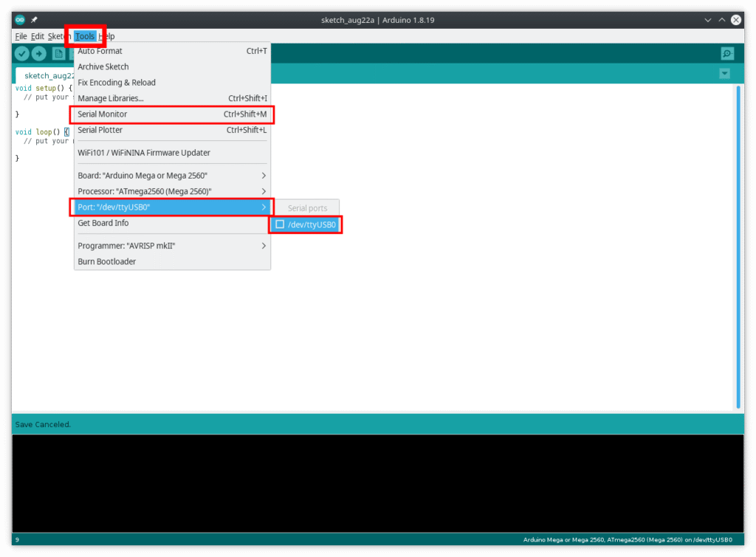Expand the Port submenu arrow

point(264,207)
